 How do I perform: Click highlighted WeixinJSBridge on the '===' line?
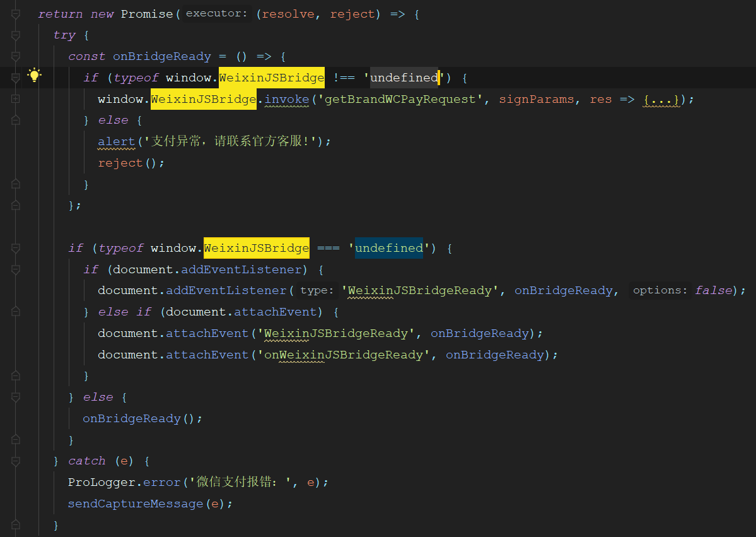(x=257, y=248)
